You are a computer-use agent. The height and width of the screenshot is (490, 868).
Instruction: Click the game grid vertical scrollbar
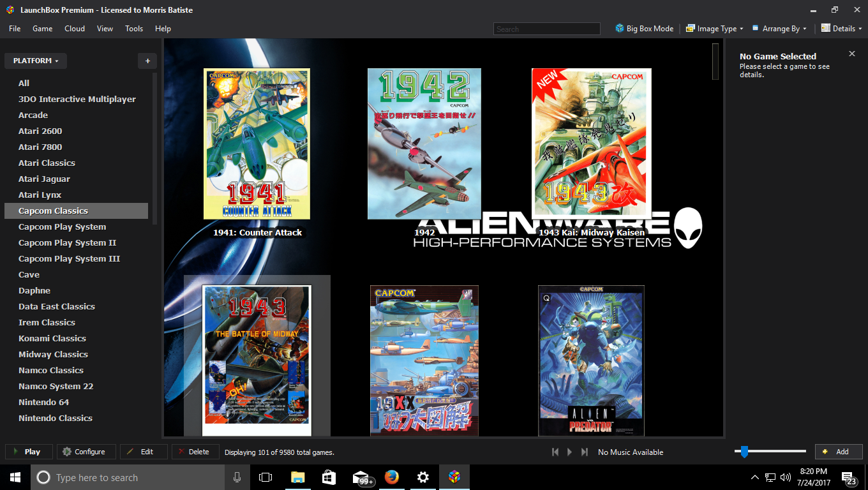(x=715, y=61)
